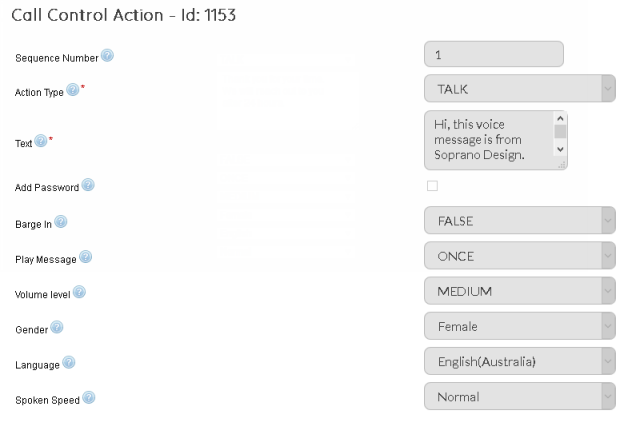Screen dimensions: 631x433
Task: Open help tooltip for Text field
Action: tap(41, 142)
